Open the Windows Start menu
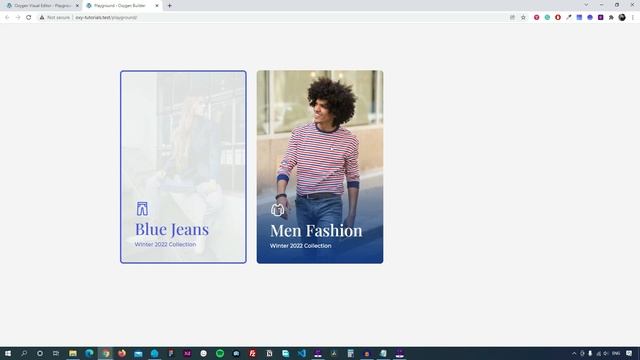This screenshot has width=640, height=360. 8,353
